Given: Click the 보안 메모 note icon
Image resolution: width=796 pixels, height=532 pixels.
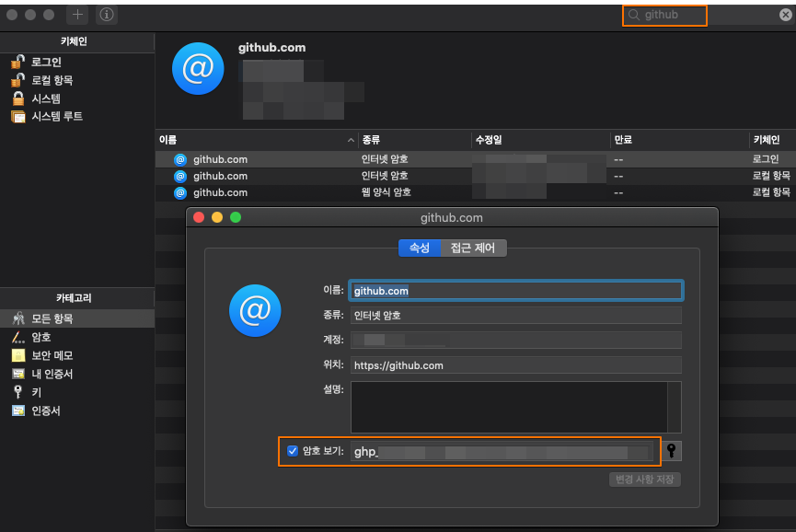Looking at the screenshot, I should 18,355.
